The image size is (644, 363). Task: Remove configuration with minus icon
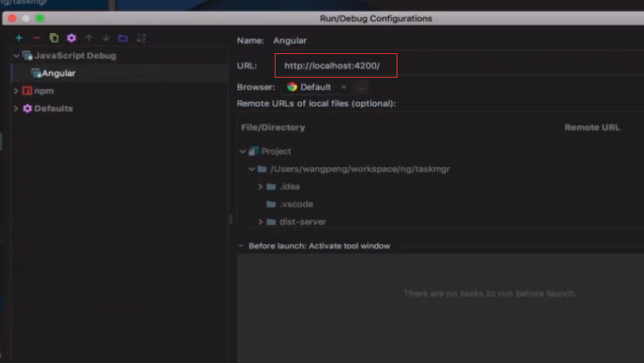coord(36,38)
